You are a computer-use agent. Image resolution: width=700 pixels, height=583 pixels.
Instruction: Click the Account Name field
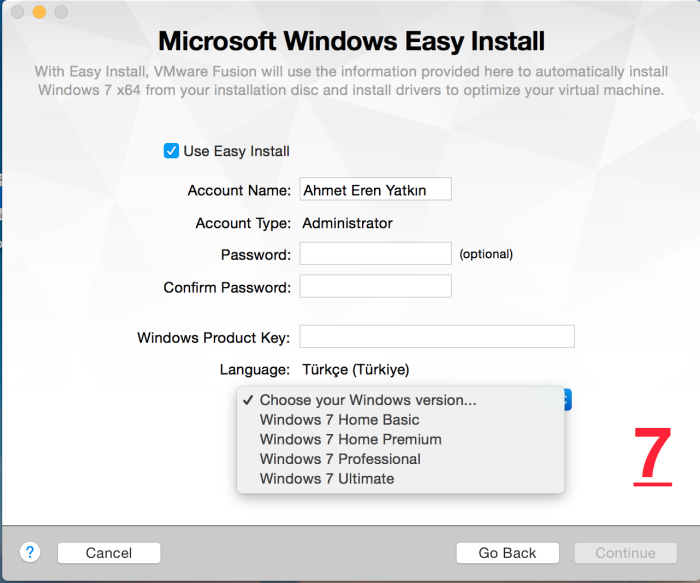pos(375,189)
